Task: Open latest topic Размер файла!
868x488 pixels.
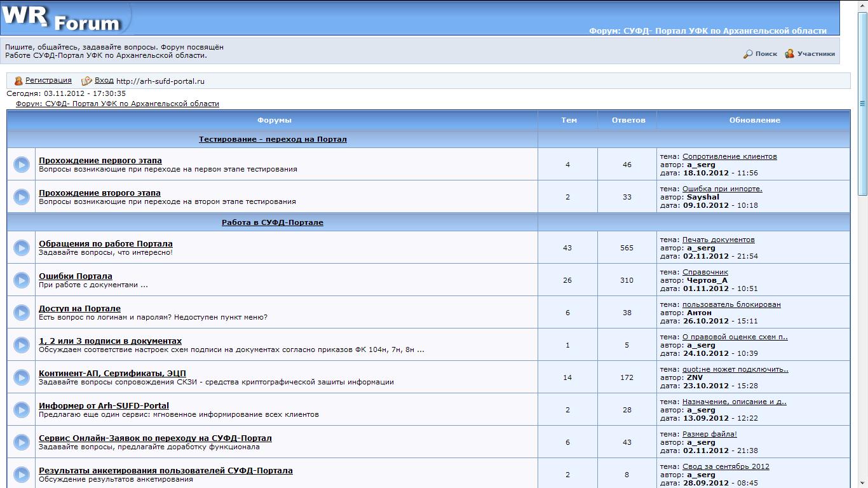Action: [x=709, y=434]
